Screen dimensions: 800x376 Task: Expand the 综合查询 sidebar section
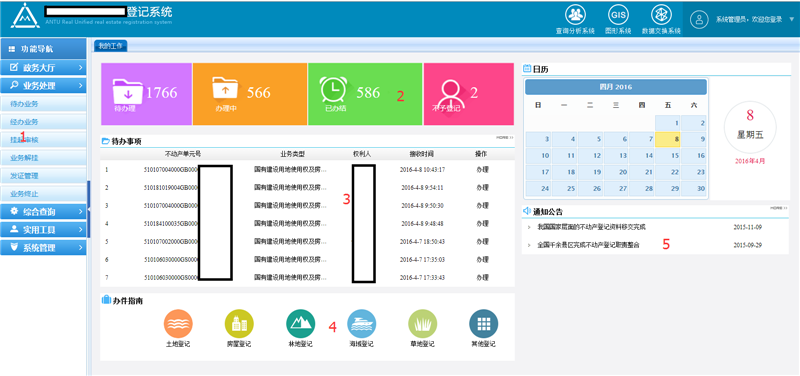click(43, 211)
